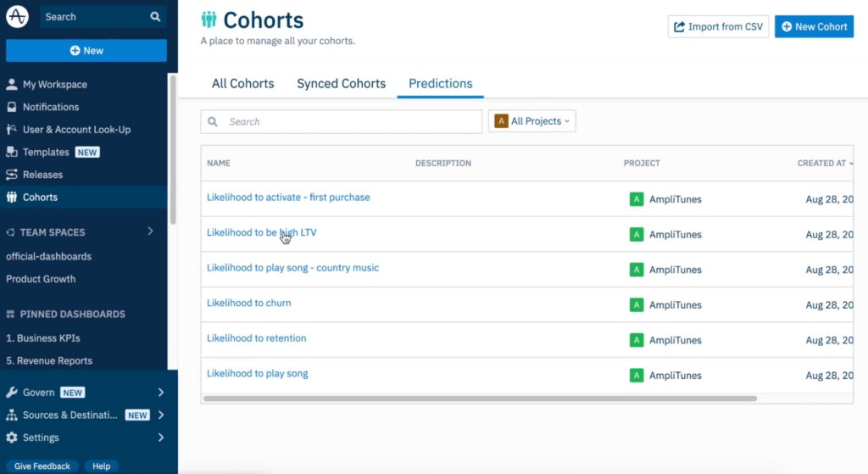Open Settings in the sidebar

point(41,438)
